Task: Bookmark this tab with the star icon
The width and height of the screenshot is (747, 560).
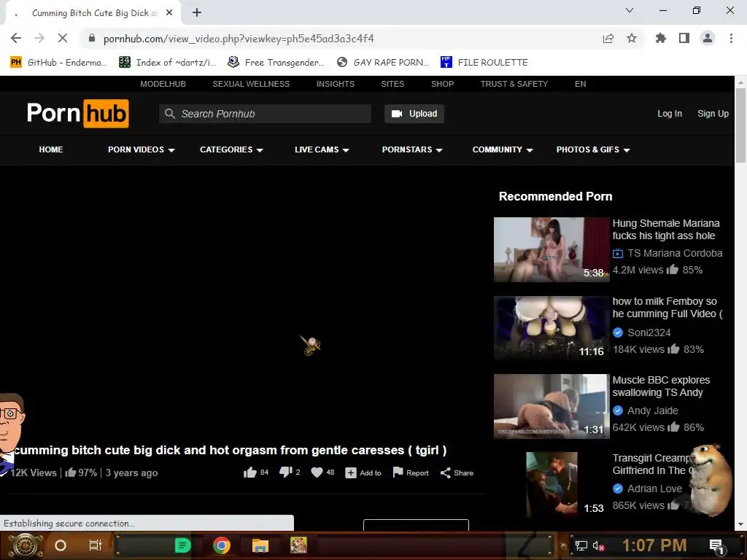Action: tap(632, 38)
